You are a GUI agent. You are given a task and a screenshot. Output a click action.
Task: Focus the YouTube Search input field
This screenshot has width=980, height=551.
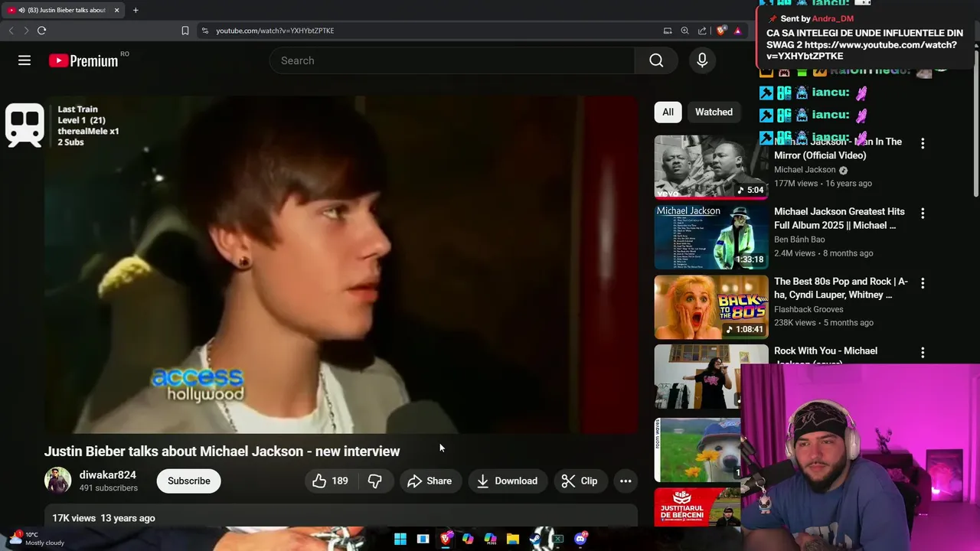(x=452, y=60)
